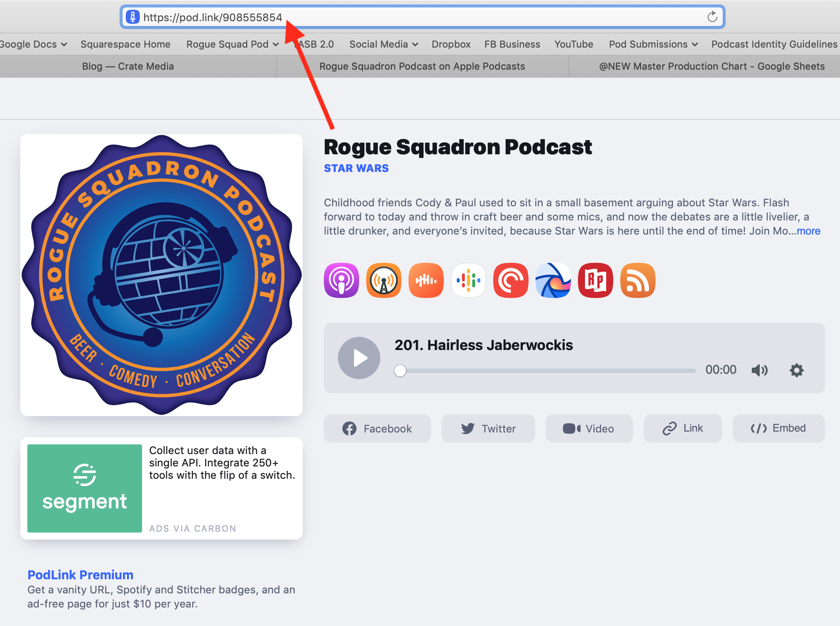This screenshot has height=626, width=840.
Task: Open the Dropbox bookmark
Action: pos(451,44)
